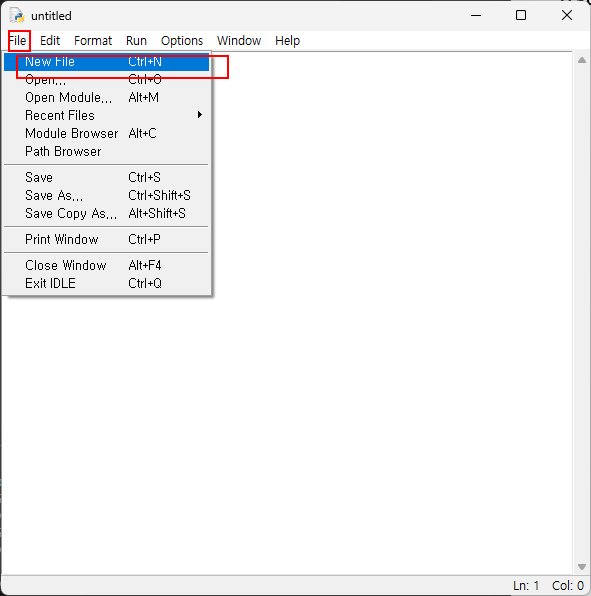Select Save Copy As... menu entry
The image size is (591, 596).
[x=106, y=214]
